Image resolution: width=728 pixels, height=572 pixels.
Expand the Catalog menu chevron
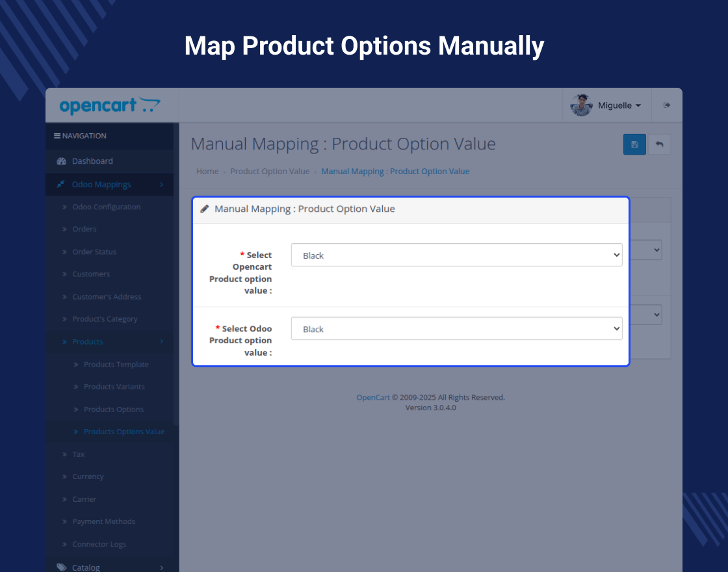[x=162, y=567]
